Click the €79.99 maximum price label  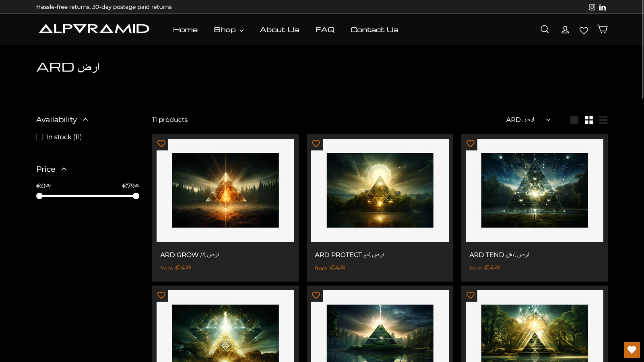pos(131,186)
